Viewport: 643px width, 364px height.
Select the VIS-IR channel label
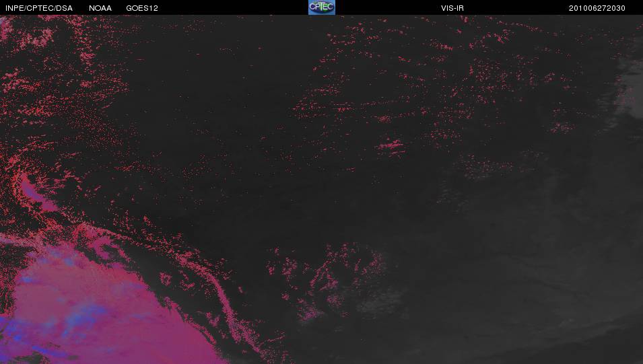pyautogui.click(x=452, y=8)
